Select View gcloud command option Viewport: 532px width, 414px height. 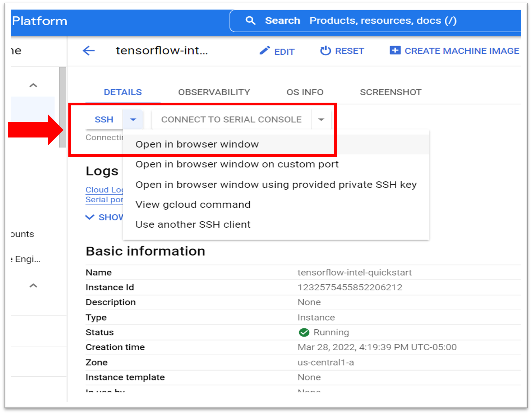(193, 205)
